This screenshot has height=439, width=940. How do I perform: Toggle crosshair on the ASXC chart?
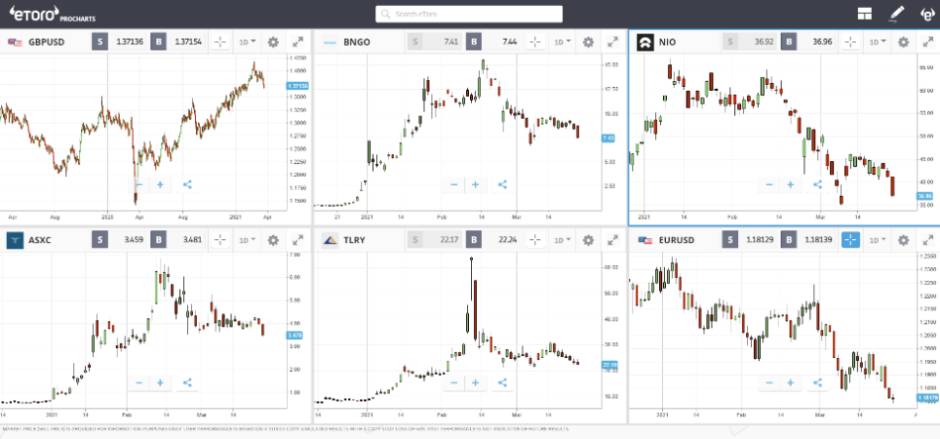click(x=220, y=240)
